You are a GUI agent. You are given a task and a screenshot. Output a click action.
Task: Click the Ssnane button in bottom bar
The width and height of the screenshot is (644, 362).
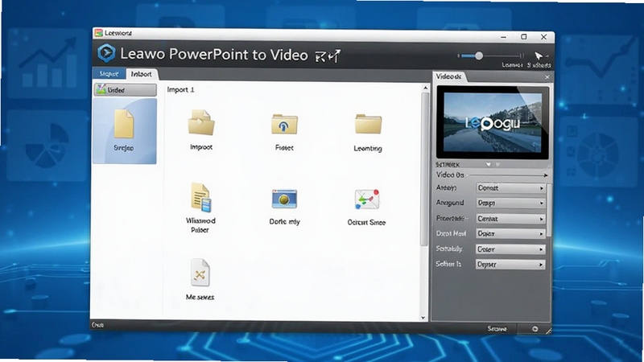497,329
